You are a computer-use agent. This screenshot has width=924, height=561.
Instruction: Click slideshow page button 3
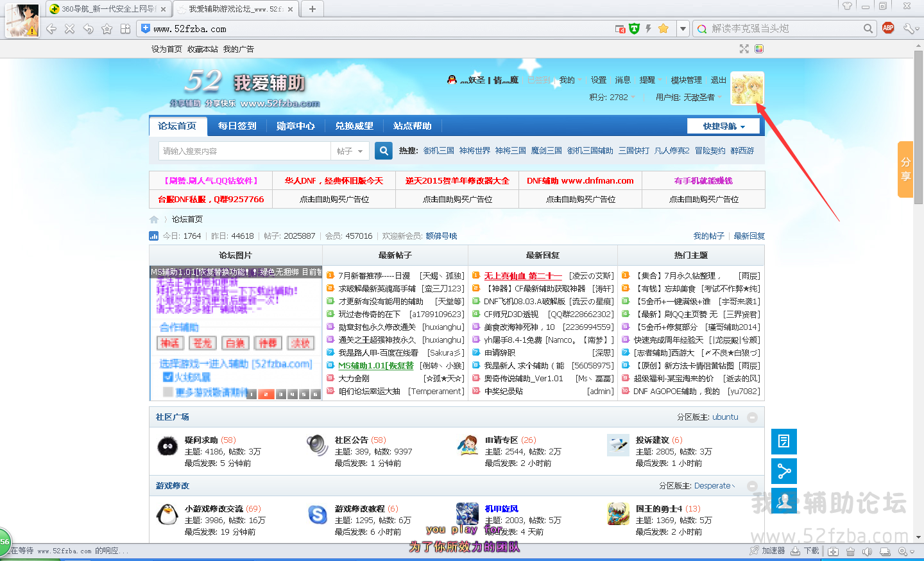tap(280, 394)
